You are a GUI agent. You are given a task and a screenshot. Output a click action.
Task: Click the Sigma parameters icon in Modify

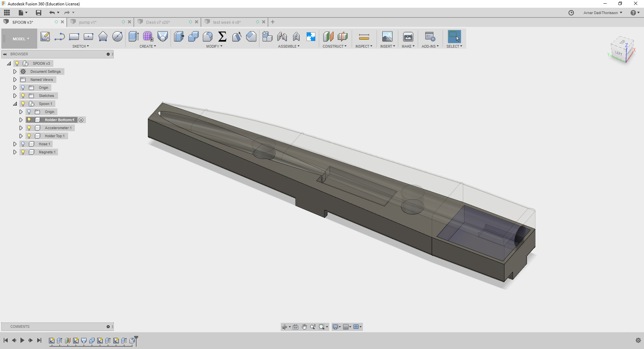tap(222, 37)
